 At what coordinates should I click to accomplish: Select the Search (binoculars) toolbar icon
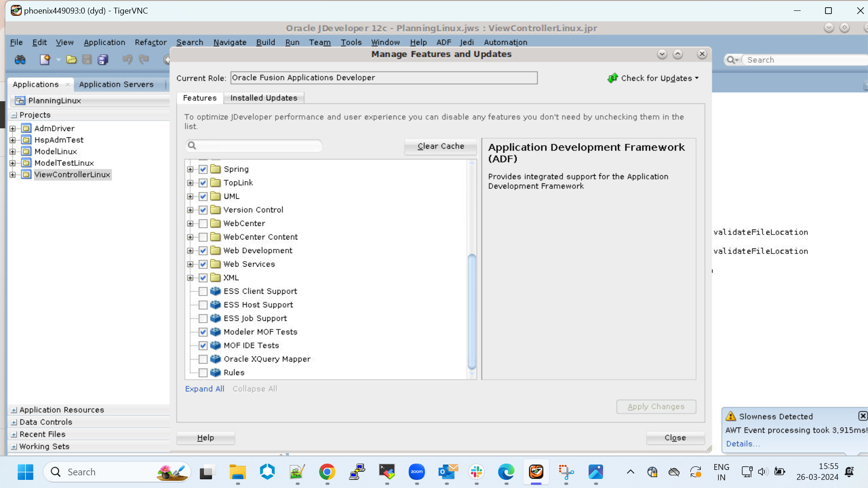(x=20, y=60)
